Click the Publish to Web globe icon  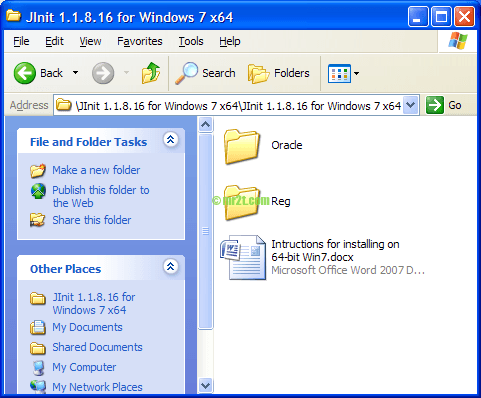point(38,191)
